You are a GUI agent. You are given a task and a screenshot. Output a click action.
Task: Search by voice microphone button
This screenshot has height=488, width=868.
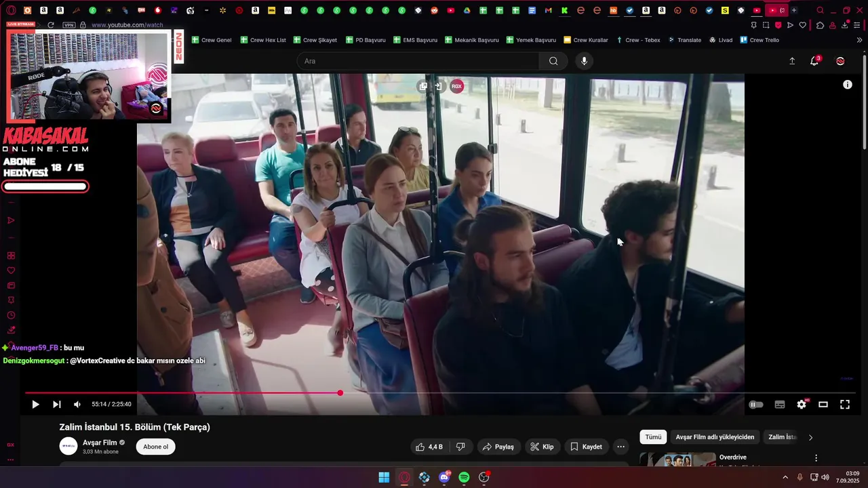tap(584, 61)
